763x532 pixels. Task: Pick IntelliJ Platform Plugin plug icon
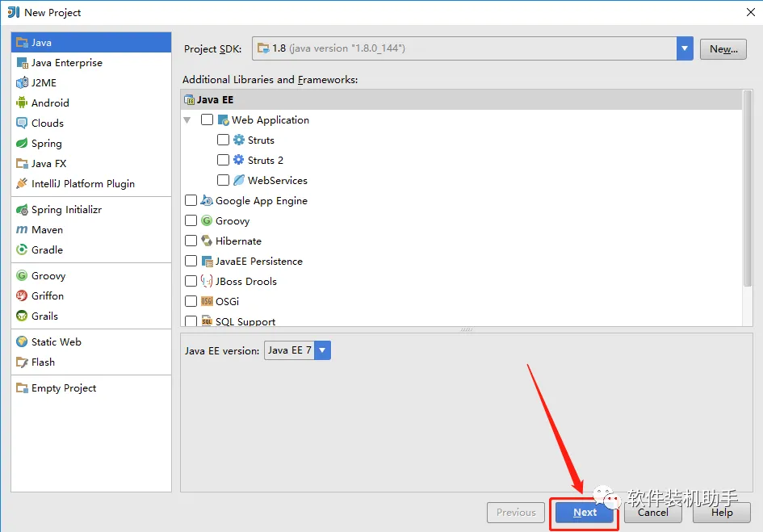(22, 183)
